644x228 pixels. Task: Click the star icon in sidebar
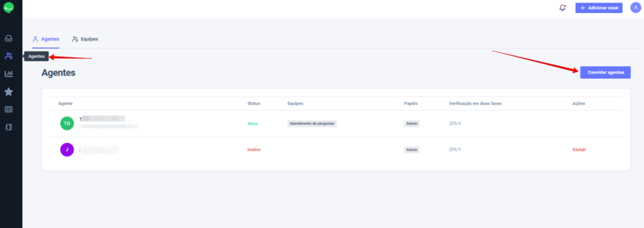pyautogui.click(x=9, y=92)
